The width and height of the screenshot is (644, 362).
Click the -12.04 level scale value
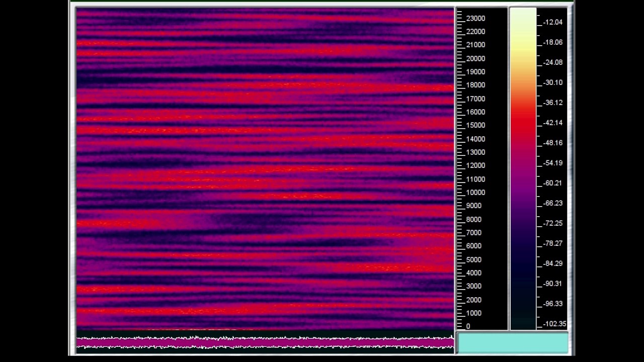click(x=553, y=22)
